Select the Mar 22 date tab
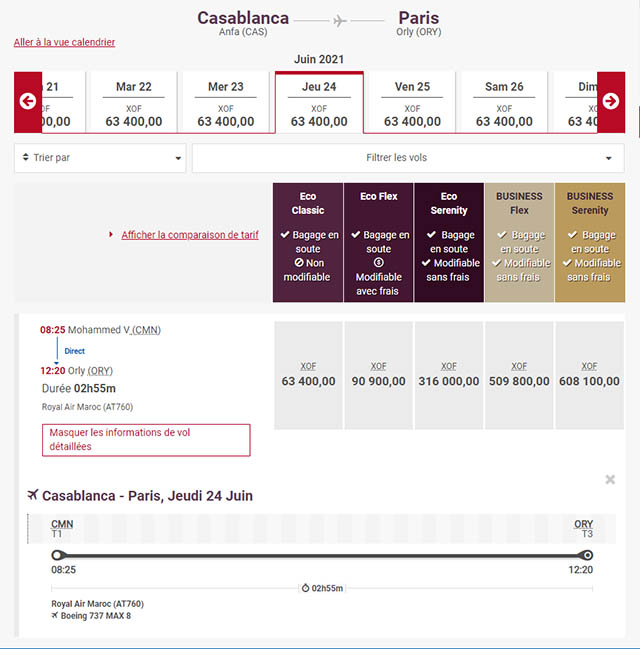Screen dimensions: 640x649 [x=133, y=103]
